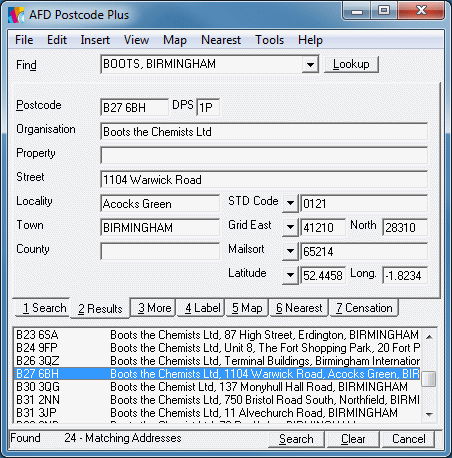
Task: Select result B26 3QZ, Terminal Buildings
Action: click(x=217, y=361)
